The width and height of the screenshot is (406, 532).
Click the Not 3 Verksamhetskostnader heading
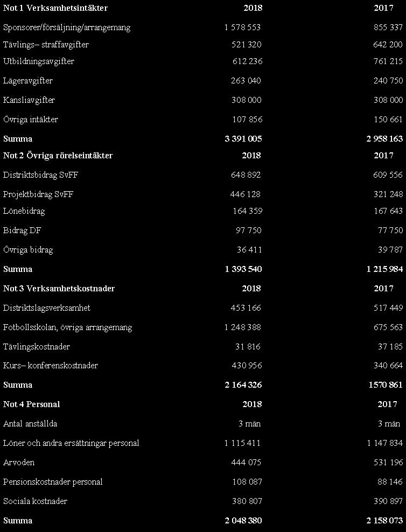pyautogui.click(x=59, y=289)
